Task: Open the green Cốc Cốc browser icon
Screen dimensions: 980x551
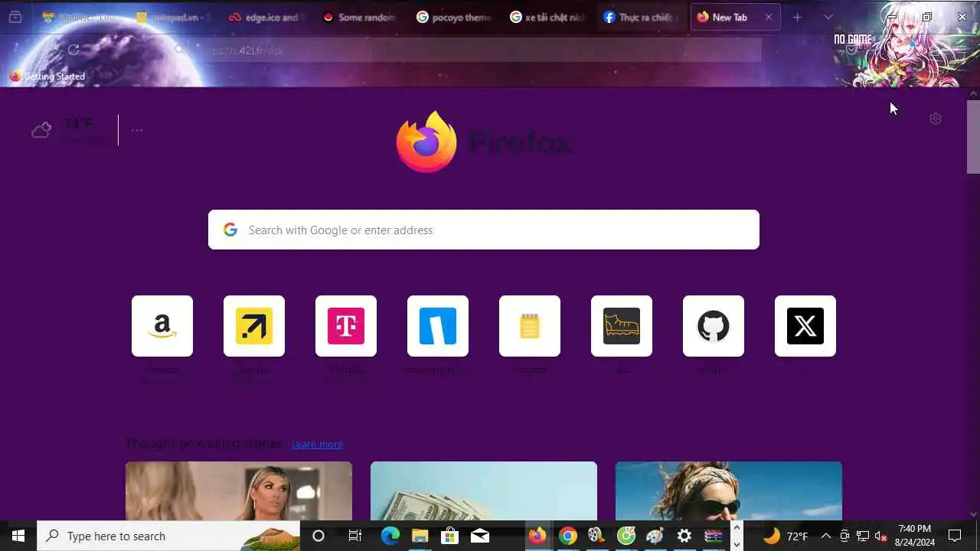Action: [626, 536]
